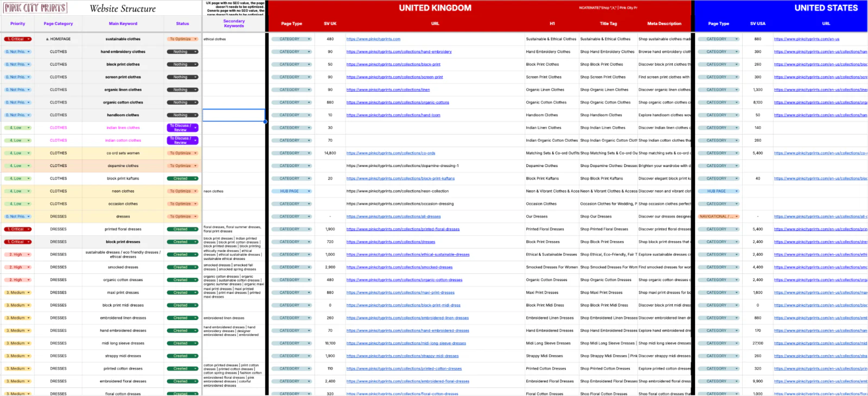Click the Website Structure title cell

[x=123, y=8]
